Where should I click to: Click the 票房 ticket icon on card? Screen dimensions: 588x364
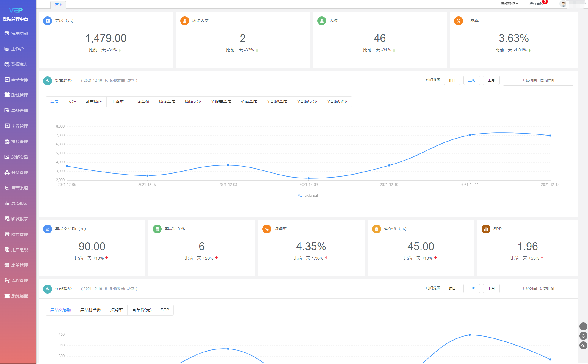point(48,21)
